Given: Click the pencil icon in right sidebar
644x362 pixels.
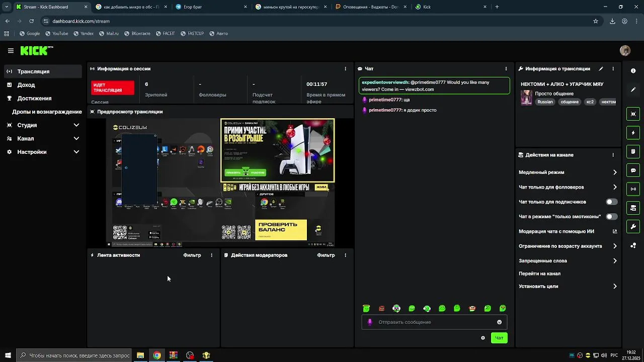Looking at the screenshot, I should click(633, 89).
